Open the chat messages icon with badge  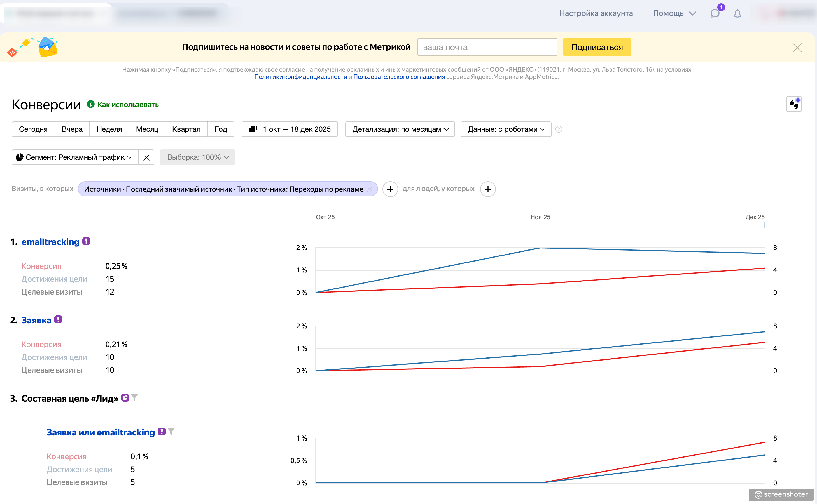click(715, 13)
